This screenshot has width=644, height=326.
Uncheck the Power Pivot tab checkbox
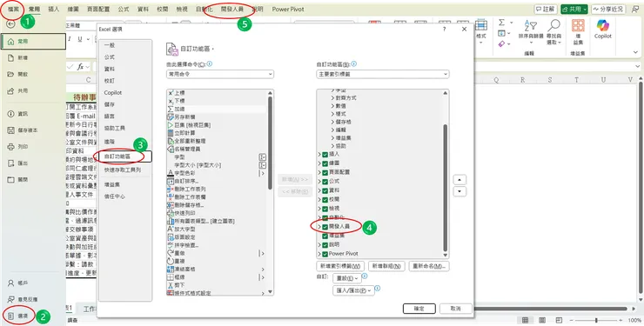point(325,254)
